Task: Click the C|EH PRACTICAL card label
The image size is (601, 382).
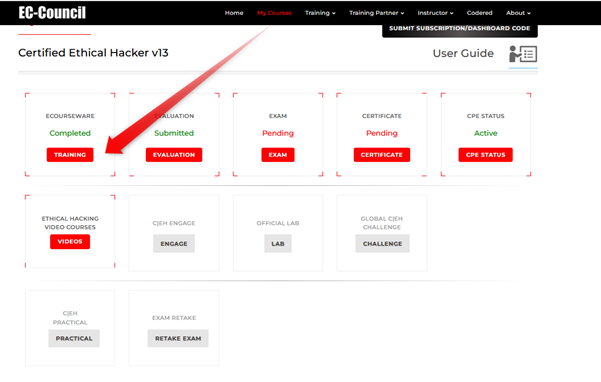Action: (x=70, y=318)
